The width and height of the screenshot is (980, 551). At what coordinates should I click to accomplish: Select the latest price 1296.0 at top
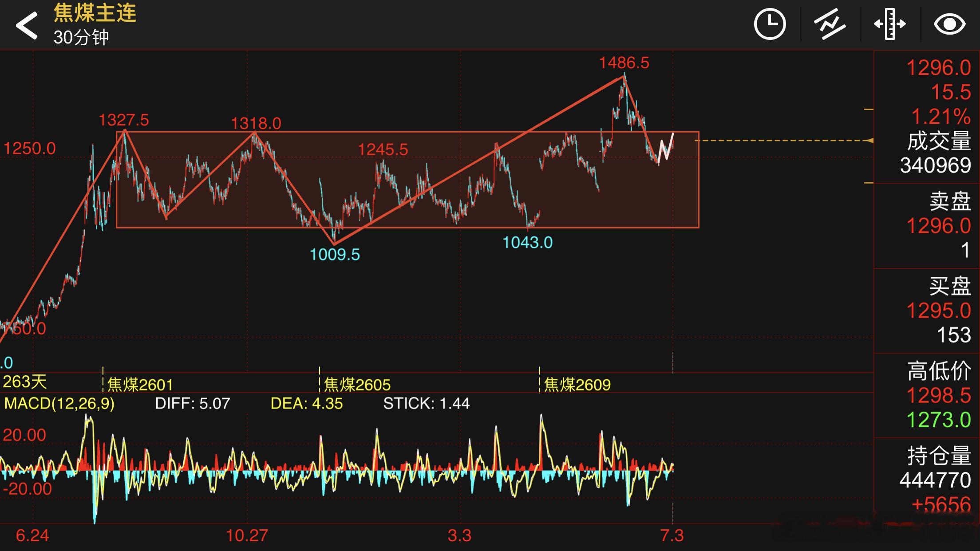click(939, 68)
